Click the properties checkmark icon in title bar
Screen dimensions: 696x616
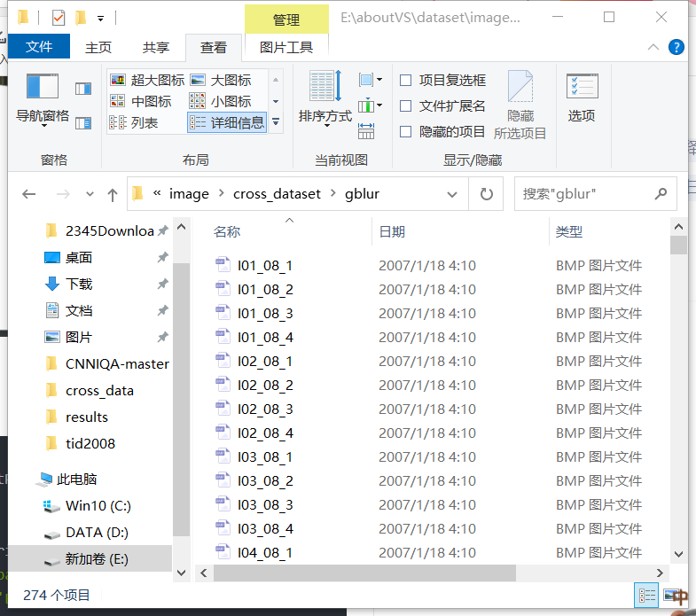[x=59, y=18]
